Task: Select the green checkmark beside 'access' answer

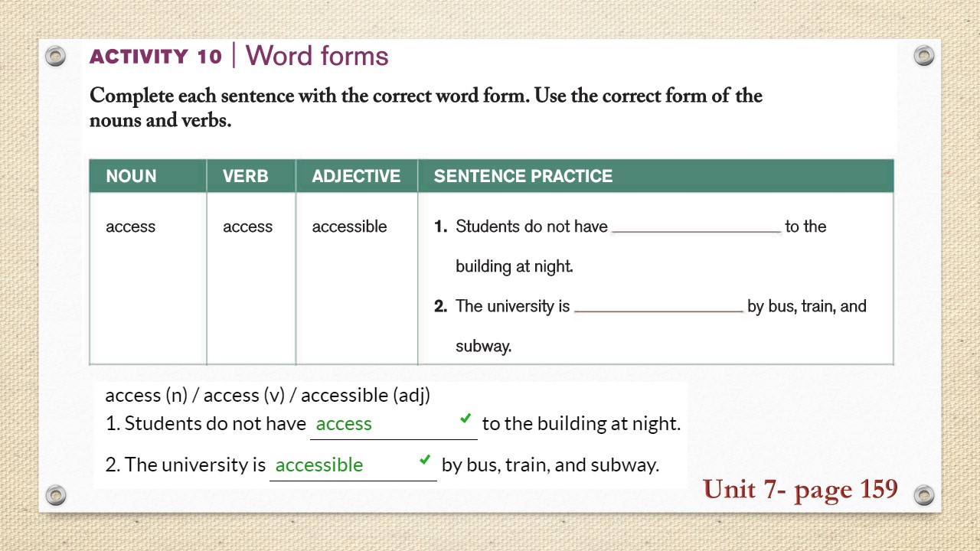Action: coord(465,419)
